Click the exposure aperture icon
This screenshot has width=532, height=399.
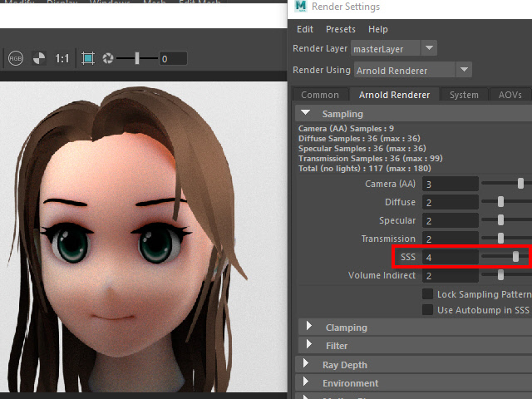click(108, 58)
